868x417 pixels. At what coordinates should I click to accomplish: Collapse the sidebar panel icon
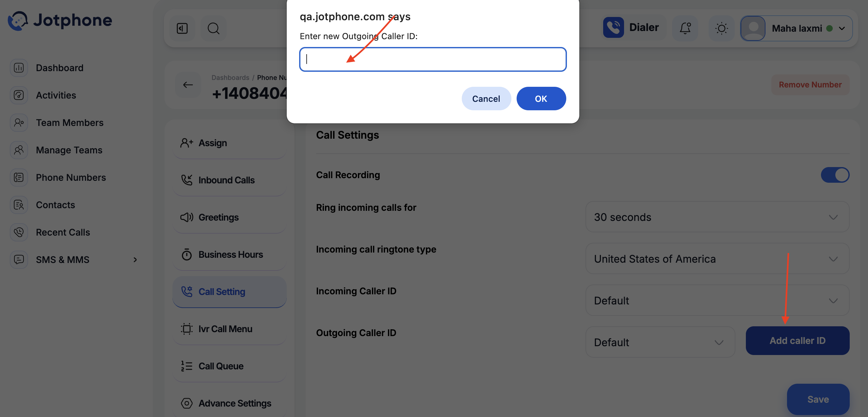click(x=182, y=28)
